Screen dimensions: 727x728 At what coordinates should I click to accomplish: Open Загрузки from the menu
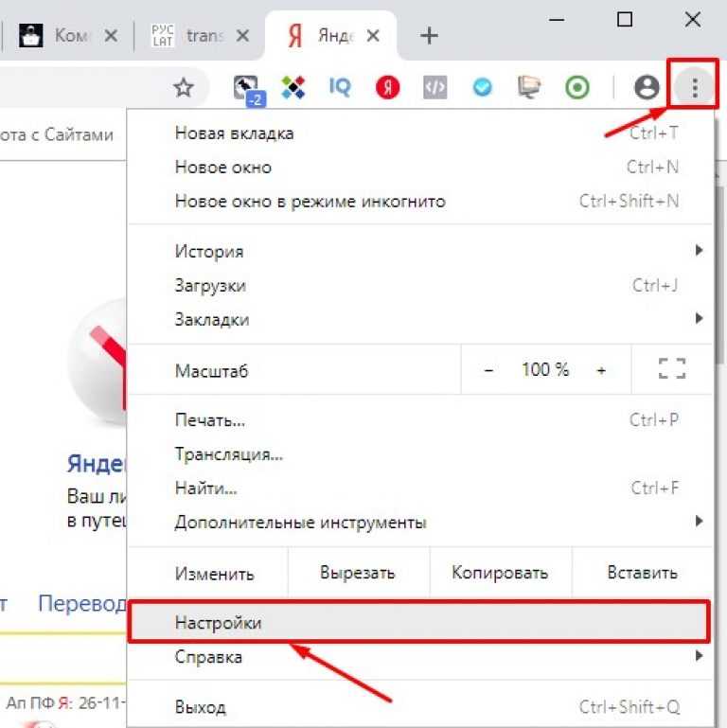coord(420,285)
